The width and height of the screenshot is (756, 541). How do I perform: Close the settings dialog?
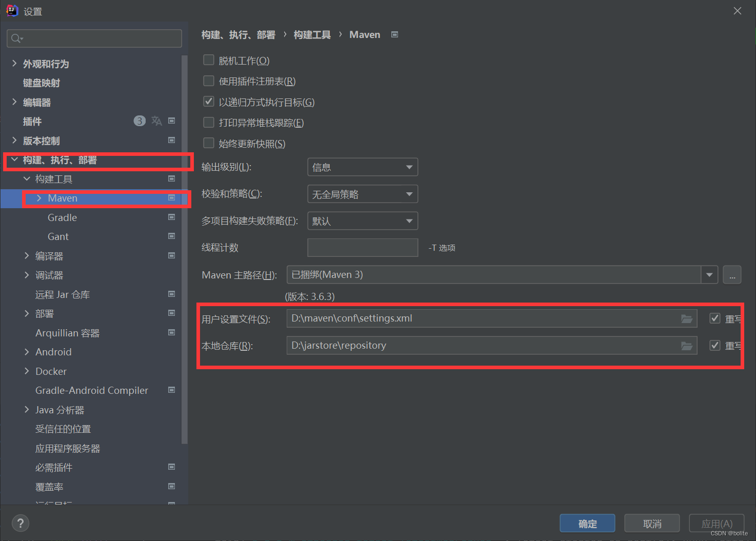pyautogui.click(x=738, y=11)
